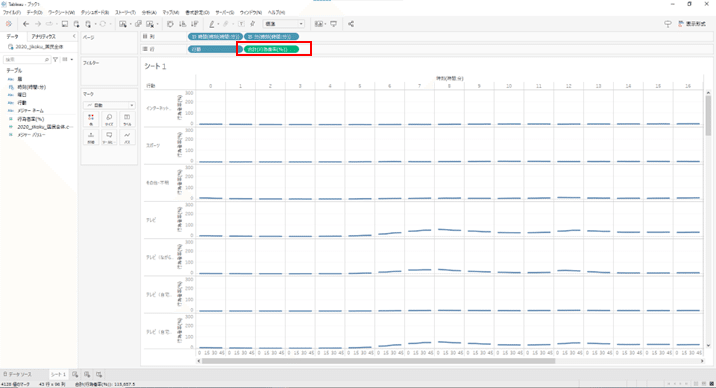716x388 pixels.
Task: Open the Dashboard (ダッシュボード) menu
Action: [95, 12]
